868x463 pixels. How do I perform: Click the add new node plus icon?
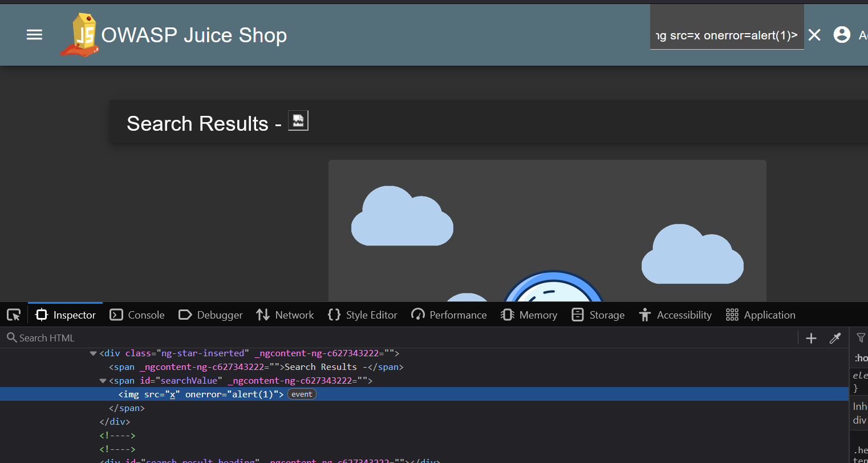pos(811,339)
